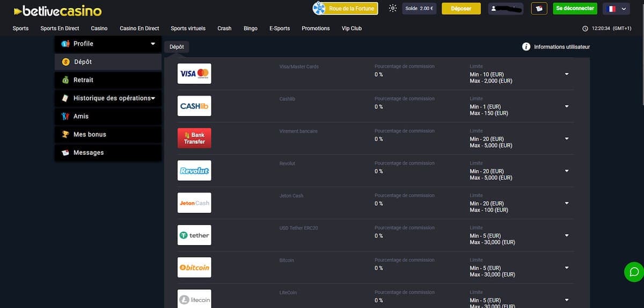Open Casino En Direct section

pyautogui.click(x=140, y=28)
